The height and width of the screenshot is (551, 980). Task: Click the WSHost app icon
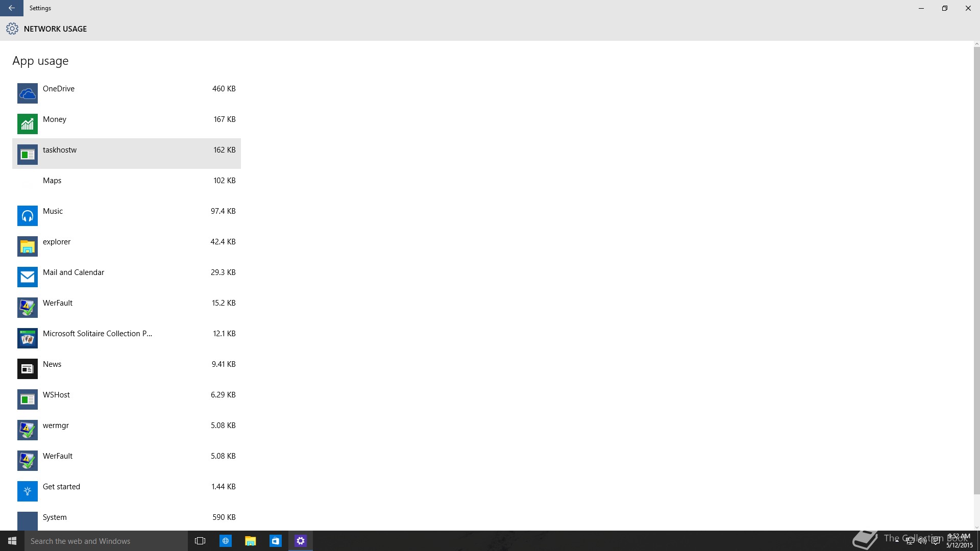(x=28, y=399)
